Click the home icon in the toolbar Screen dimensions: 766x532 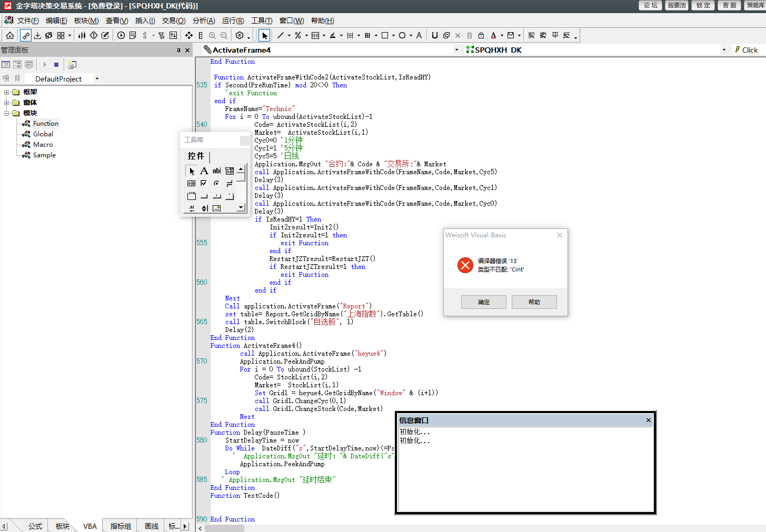coord(10,35)
